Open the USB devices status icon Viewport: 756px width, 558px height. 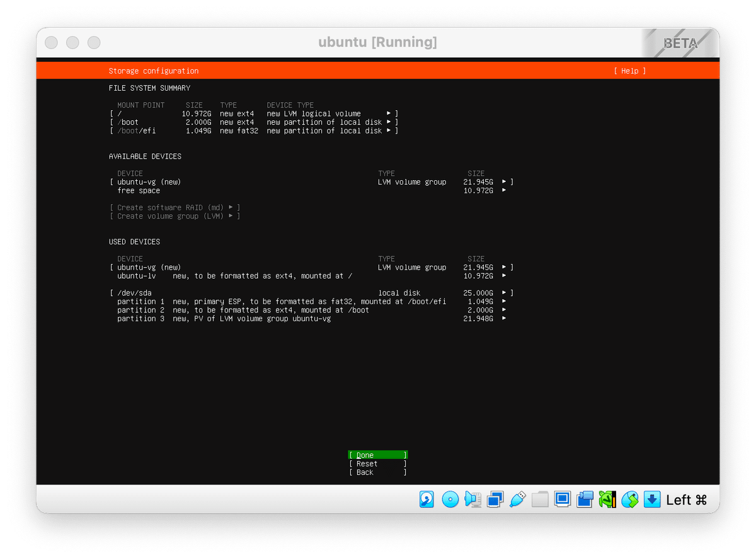517,499
